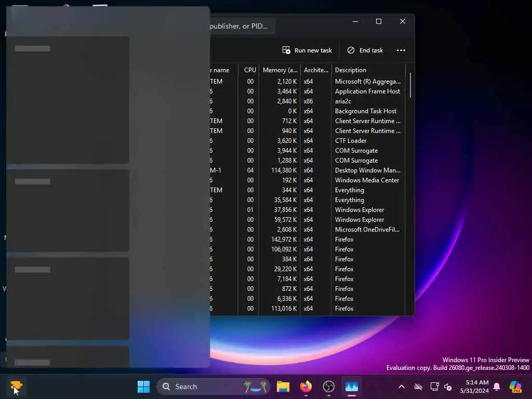Viewport: 532px width, 399px height.
Task: Click 142,972 K memory value
Action: point(284,239)
